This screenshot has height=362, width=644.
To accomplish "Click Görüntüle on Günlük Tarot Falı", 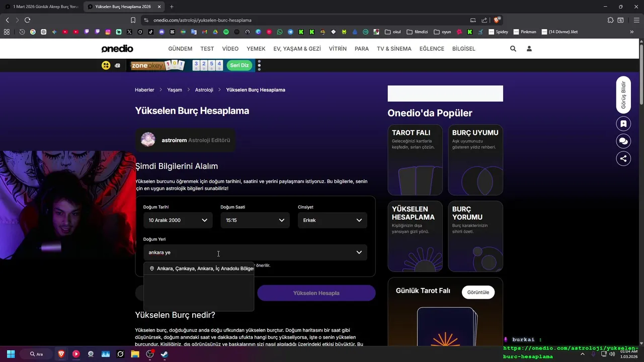I will 478,292.
